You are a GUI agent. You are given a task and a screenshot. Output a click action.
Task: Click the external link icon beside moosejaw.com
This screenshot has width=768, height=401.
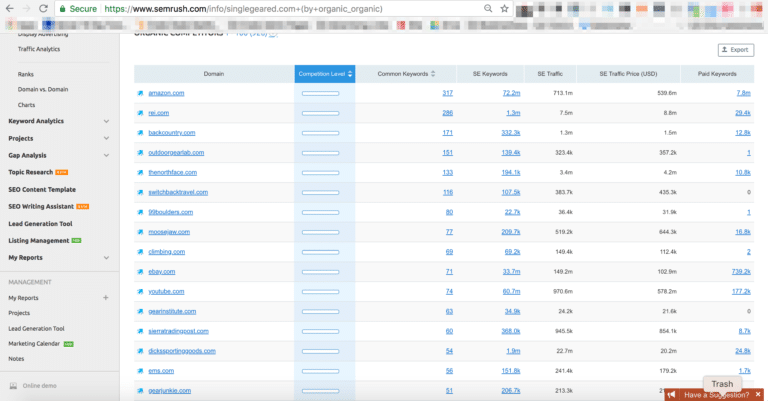click(140, 232)
